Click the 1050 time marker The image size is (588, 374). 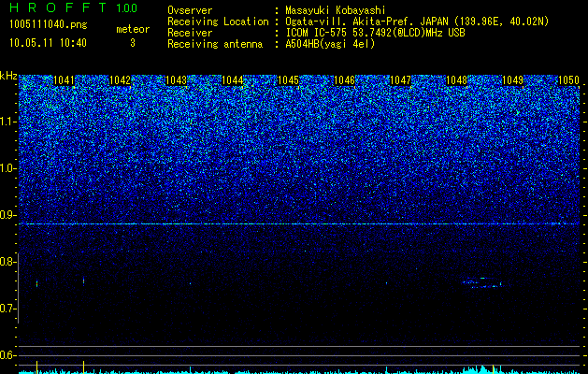569,80
